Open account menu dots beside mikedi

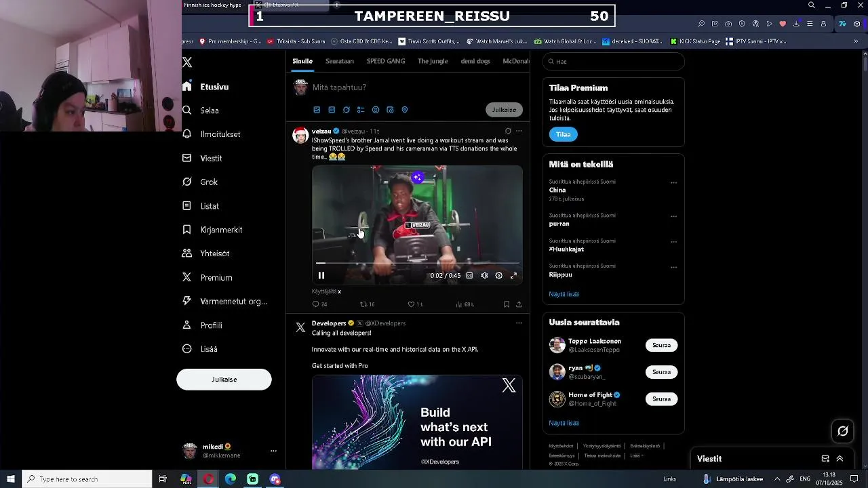pos(273,451)
